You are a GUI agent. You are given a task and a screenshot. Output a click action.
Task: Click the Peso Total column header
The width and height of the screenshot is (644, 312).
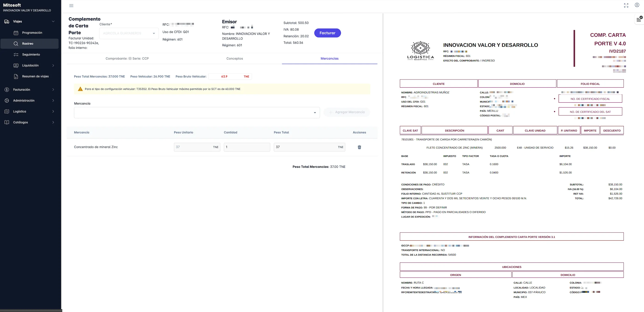(281, 132)
